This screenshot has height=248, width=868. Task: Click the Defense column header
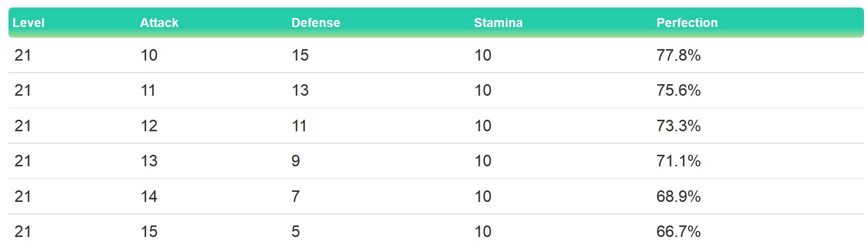pyautogui.click(x=316, y=23)
